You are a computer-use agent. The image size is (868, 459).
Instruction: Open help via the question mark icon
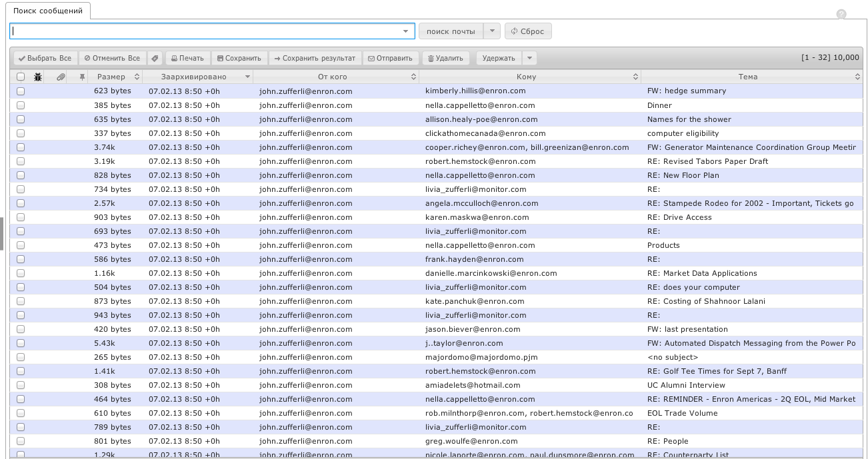841,14
